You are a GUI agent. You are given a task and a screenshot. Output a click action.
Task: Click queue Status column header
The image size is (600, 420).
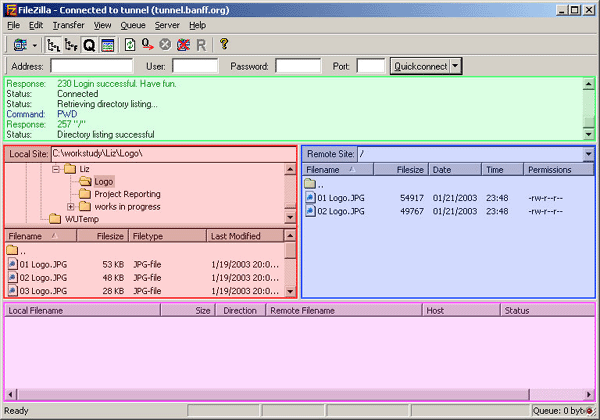[548, 311]
